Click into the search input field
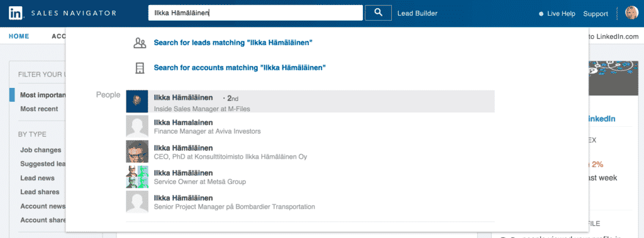The height and width of the screenshot is (238, 644). pyautogui.click(x=255, y=13)
